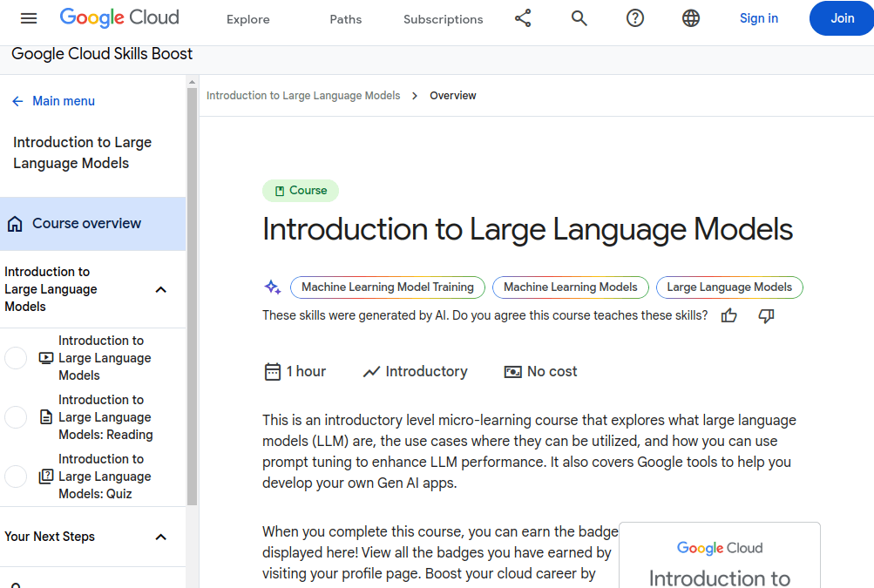Open the hamburger navigation menu
The image size is (874, 588).
[x=29, y=18]
